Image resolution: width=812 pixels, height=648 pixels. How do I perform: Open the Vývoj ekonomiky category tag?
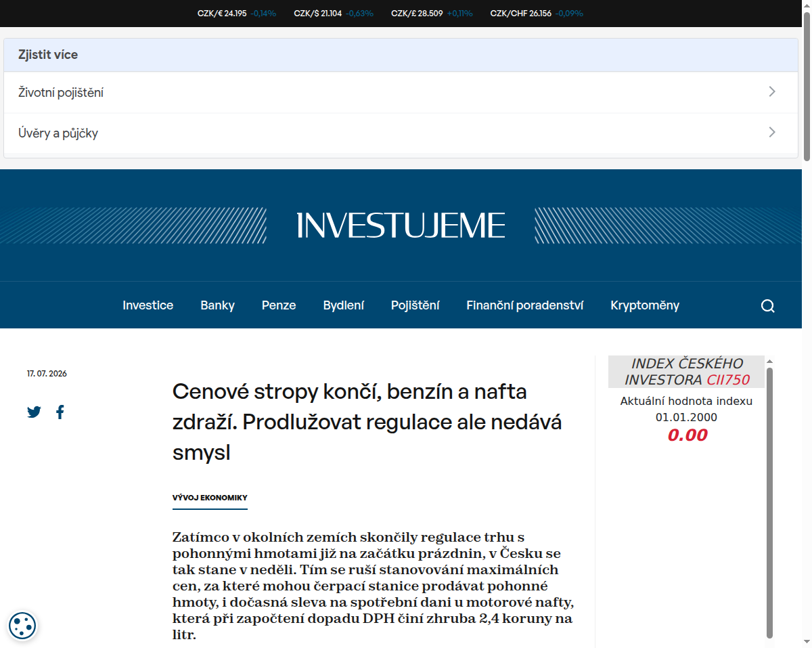[210, 498]
